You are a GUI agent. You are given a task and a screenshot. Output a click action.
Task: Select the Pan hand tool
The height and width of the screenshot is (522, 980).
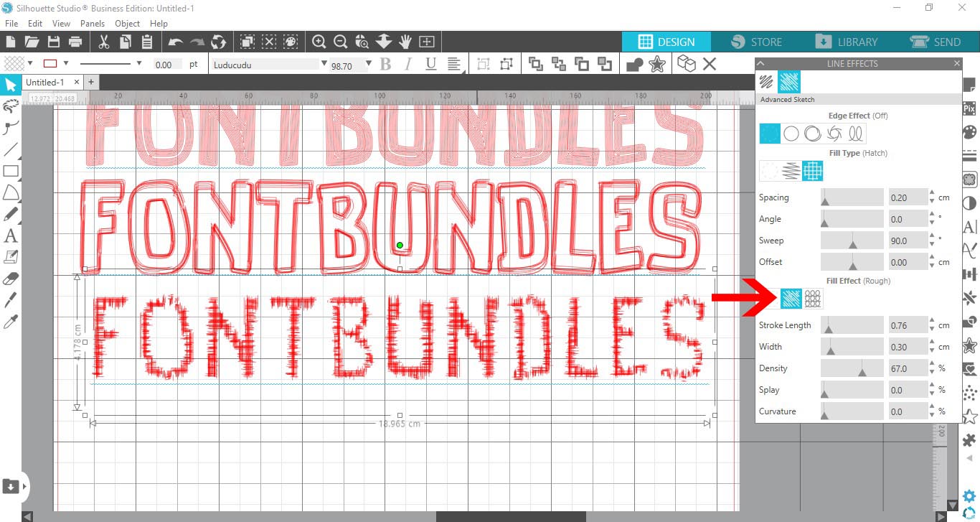405,42
